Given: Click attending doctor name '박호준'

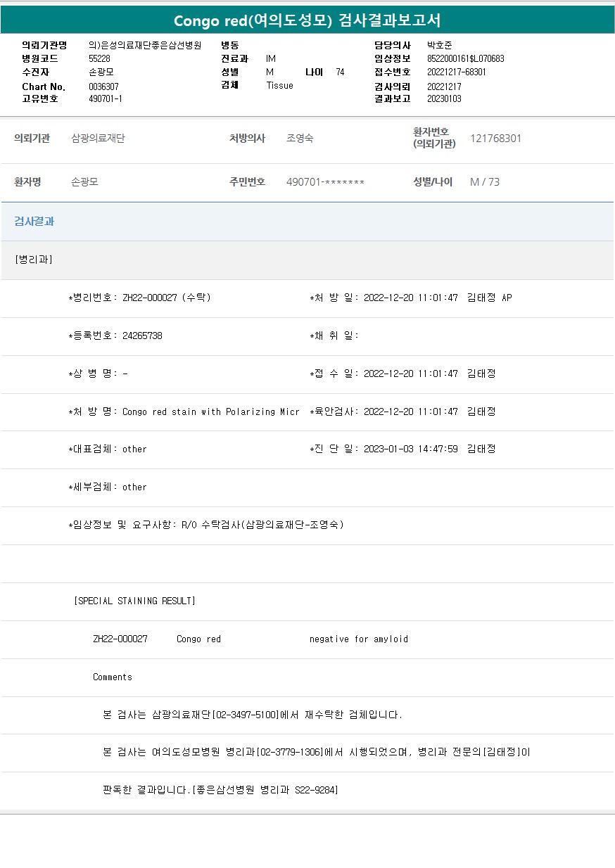Looking at the screenshot, I should tap(440, 46).
